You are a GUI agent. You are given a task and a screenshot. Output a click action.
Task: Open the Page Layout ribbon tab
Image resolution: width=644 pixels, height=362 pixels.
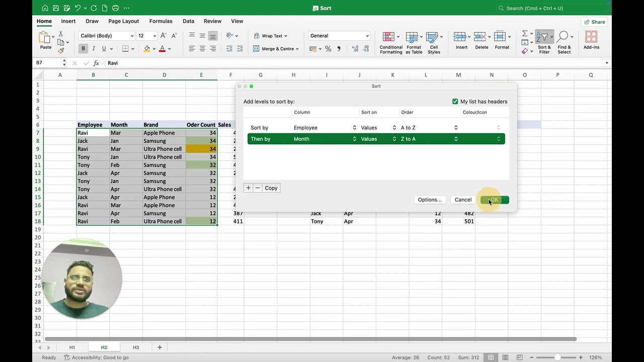click(x=123, y=21)
